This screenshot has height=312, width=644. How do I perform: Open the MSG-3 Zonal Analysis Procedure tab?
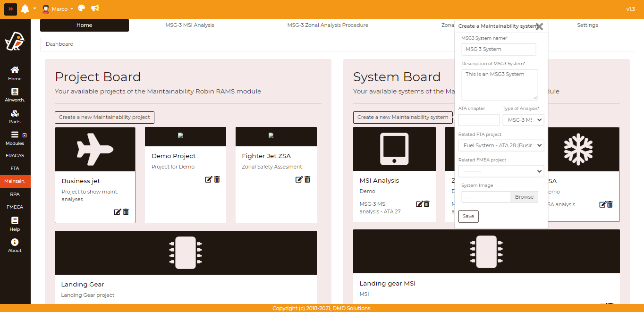328,25
